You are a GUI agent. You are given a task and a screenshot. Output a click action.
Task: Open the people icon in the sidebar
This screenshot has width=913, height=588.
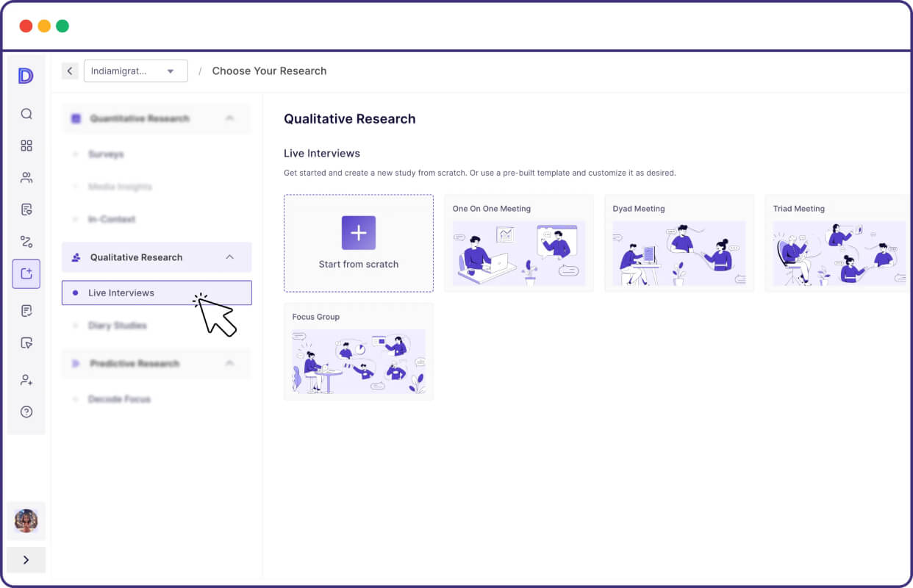click(26, 177)
